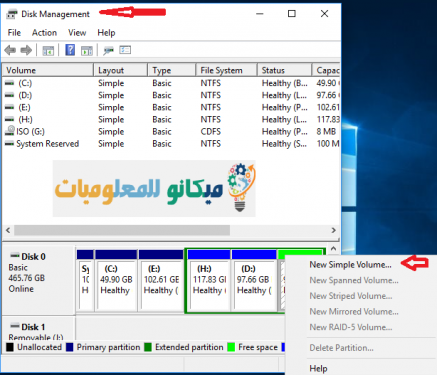Image resolution: width=437 pixels, height=375 pixels.
Task: Click New Mirrored Volume... context menu entry
Action: click(354, 312)
